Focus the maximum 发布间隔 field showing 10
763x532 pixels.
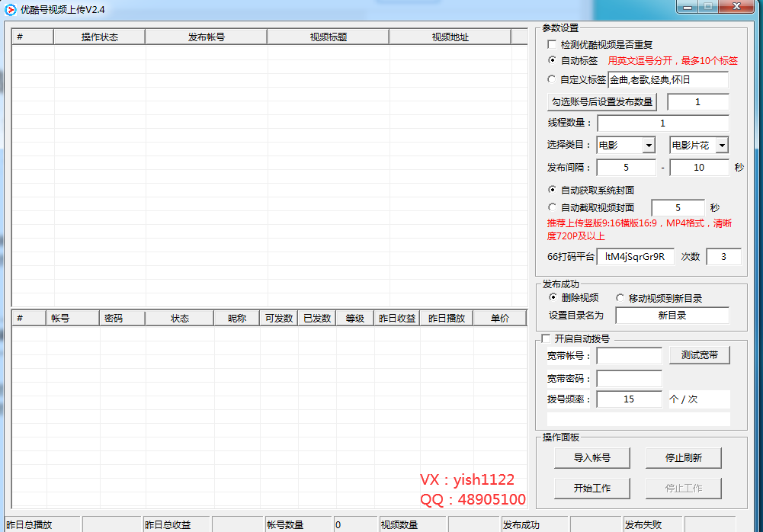click(x=699, y=168)
